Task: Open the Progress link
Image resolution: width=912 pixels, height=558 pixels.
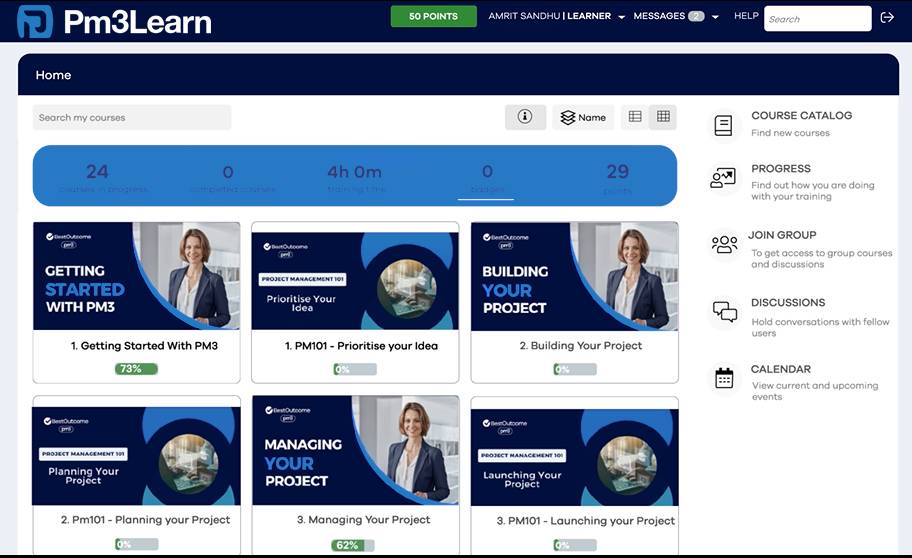Action: tap(781, 169)
